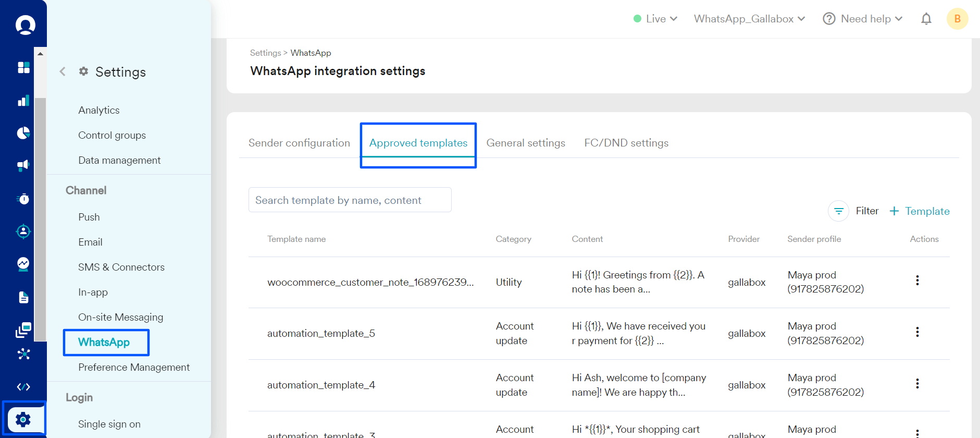Screen dimensions: 980x438
Task: Open SMS & Connectors channel settings
Action: click(121, 267)
